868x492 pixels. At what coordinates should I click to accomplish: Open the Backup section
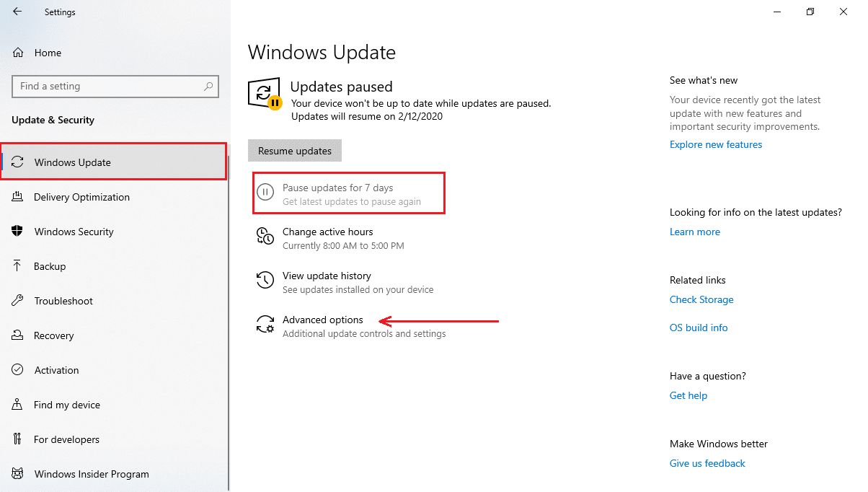tap(50, 266)
